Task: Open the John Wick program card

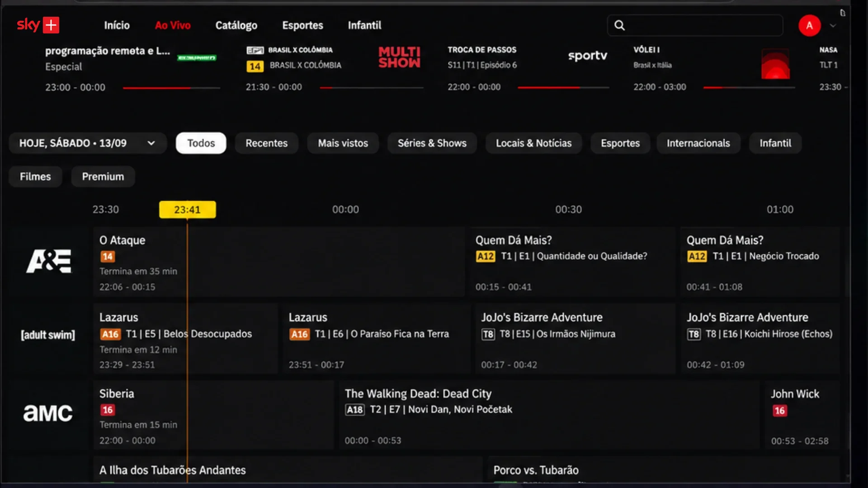Action: pyautogui.click(x=802, y=415)
